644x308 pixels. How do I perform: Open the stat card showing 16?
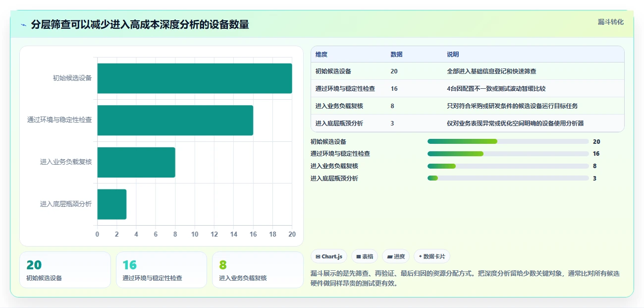pos(161,270)
